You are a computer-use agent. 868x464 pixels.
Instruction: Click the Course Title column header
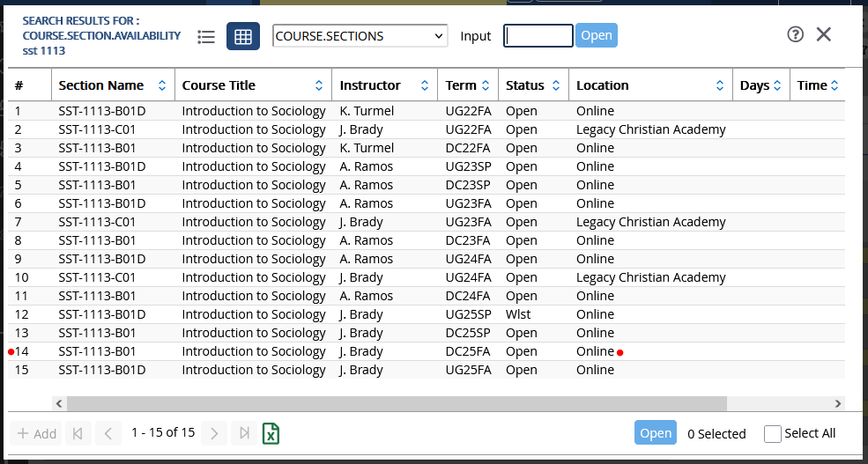pyautogui.click(x=219, y=85)
